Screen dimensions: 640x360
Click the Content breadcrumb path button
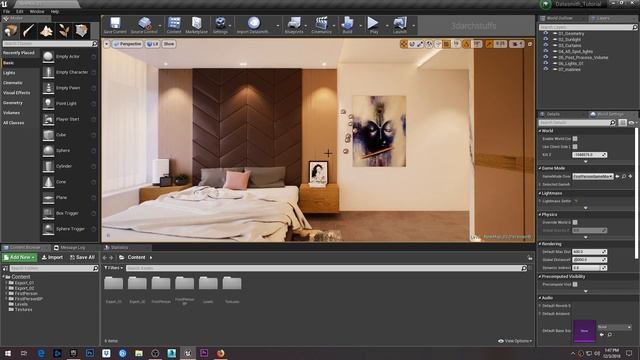[x=136, y=257]
